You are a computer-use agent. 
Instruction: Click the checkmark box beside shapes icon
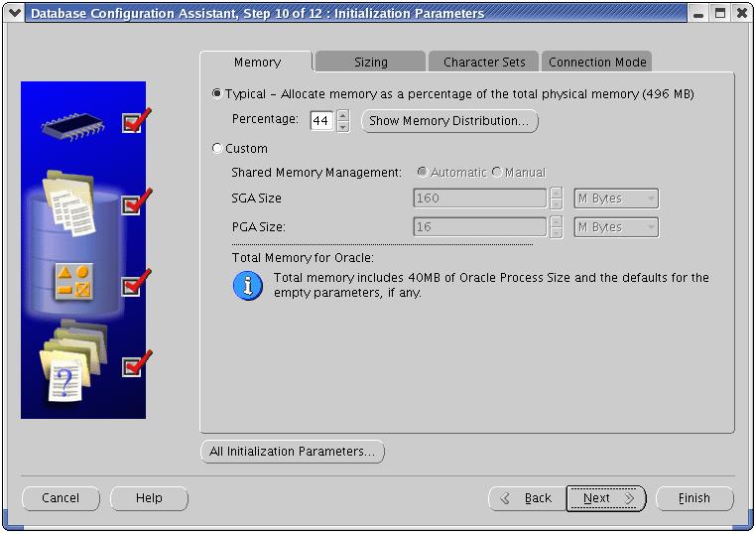(132, 286)
